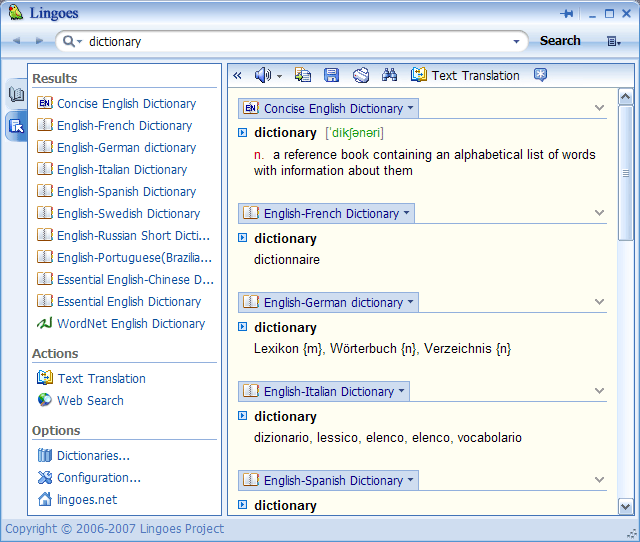Screen dimensions: 640x542
Task: Click the Web Search action
Action: (90, 401)
